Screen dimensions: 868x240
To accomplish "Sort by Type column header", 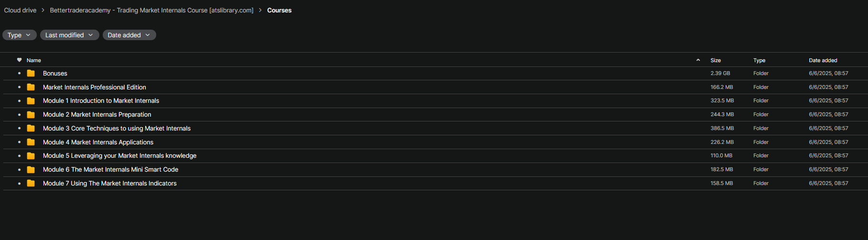I will click(759, 60).
